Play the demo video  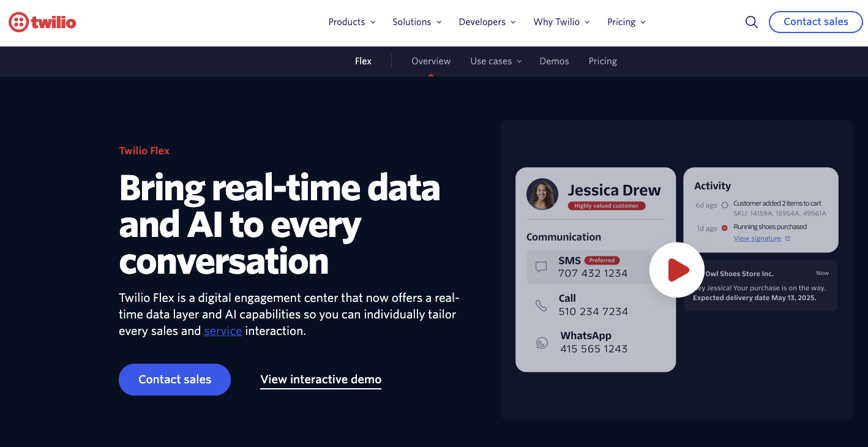coord(677,270)
